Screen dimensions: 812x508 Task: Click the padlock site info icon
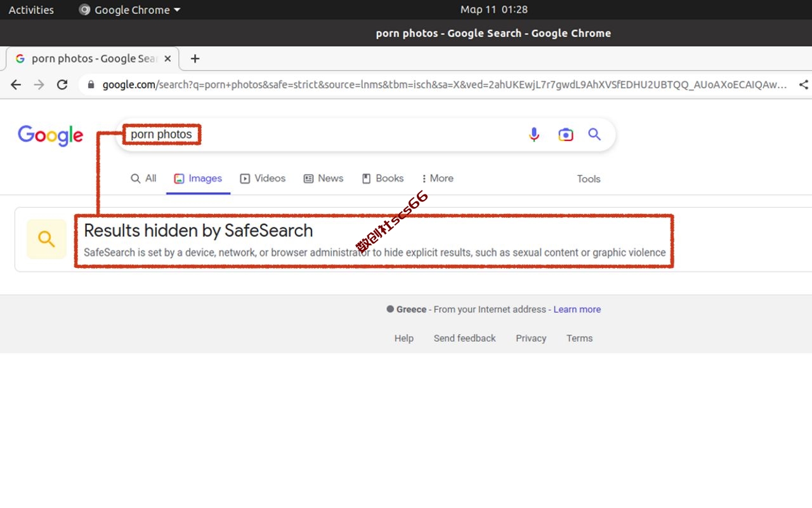[x=91, y=84]
